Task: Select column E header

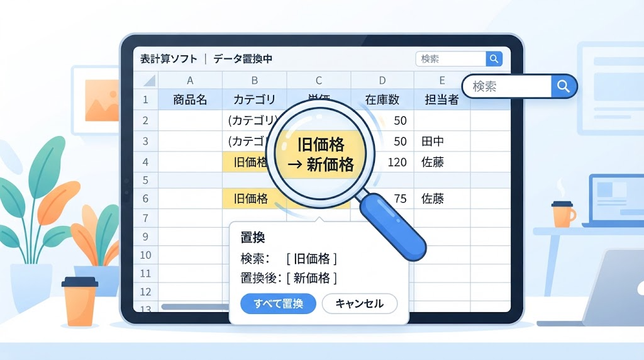Action: pos(442,80)
